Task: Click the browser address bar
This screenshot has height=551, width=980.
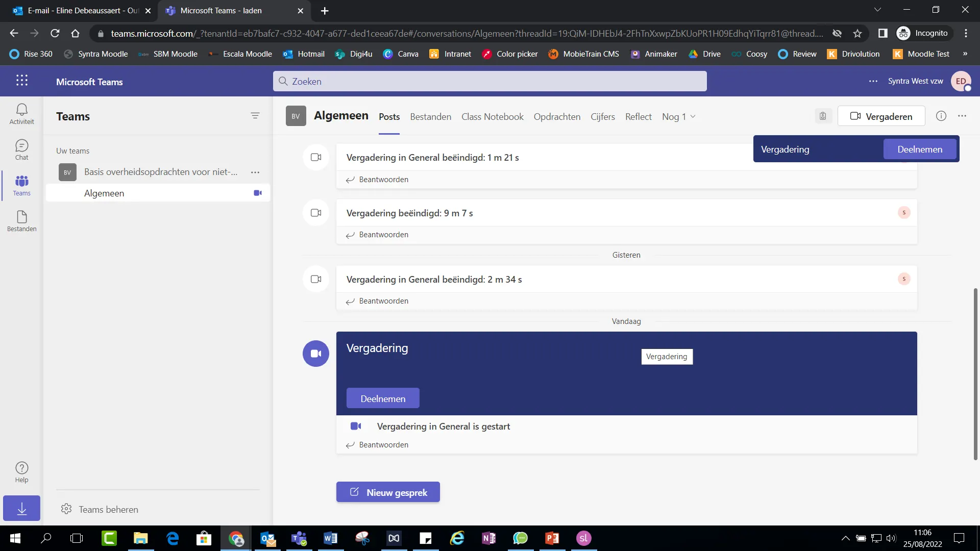Action: 467,33
